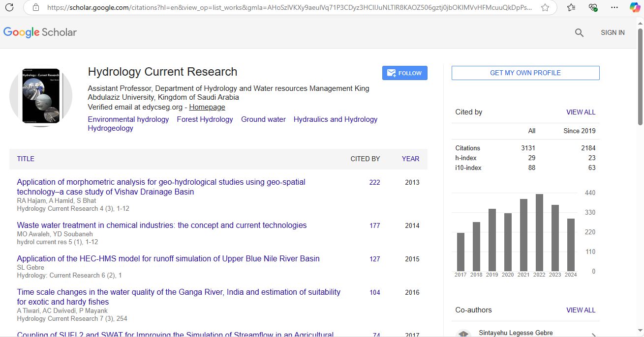Click the FOLLOW button

click(404, 73)
